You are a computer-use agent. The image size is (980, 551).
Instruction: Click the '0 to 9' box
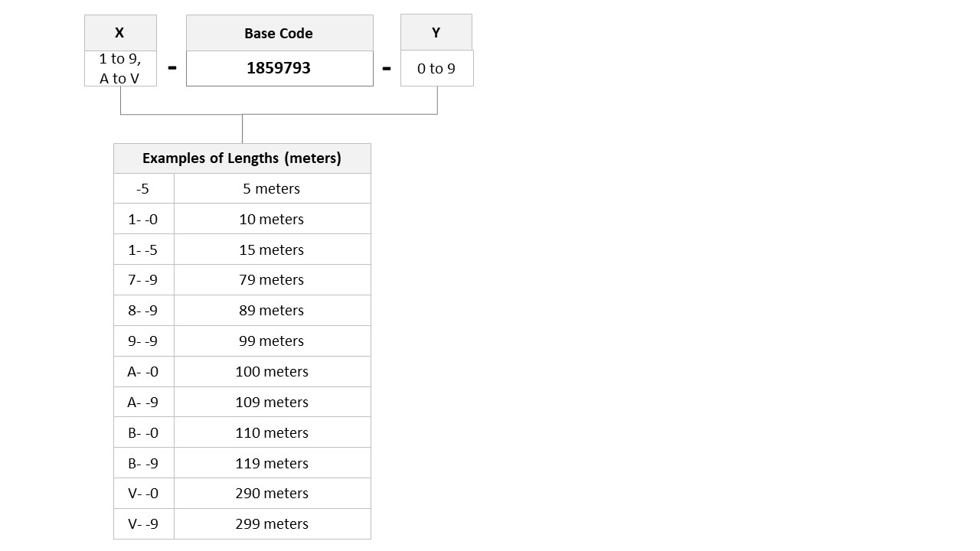(x=437, y=68)
